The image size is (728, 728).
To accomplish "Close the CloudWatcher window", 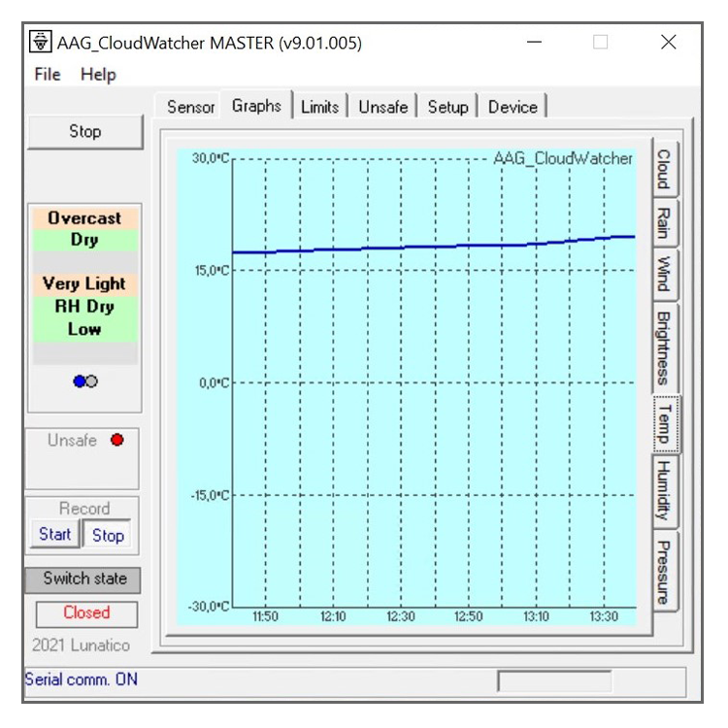I will pos(668,42).
